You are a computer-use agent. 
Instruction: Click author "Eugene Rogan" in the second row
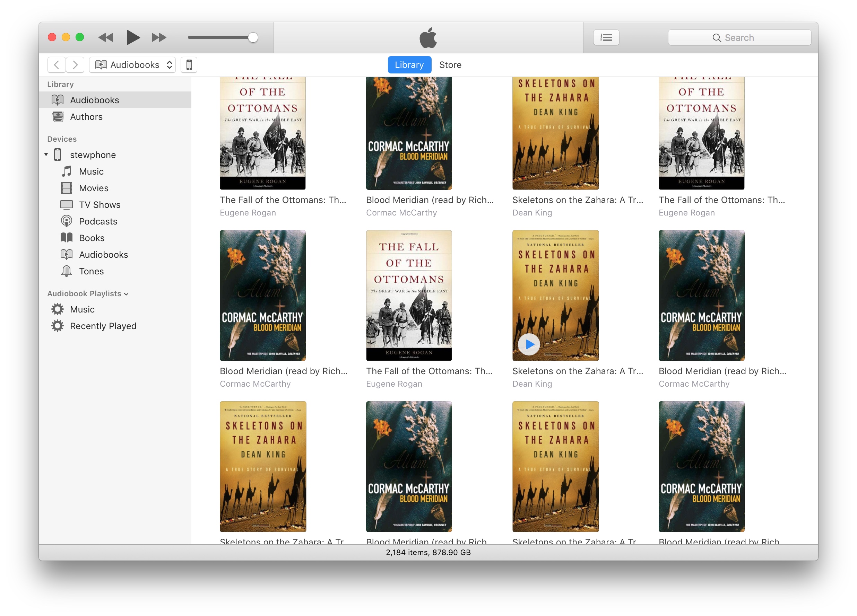click(x=394, y=384)
